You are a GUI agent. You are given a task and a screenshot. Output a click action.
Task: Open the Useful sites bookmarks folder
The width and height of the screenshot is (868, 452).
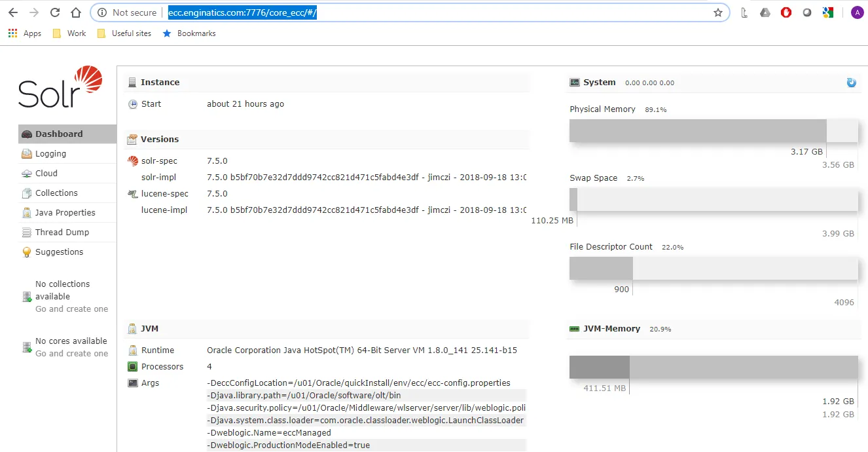pos(124,33)
